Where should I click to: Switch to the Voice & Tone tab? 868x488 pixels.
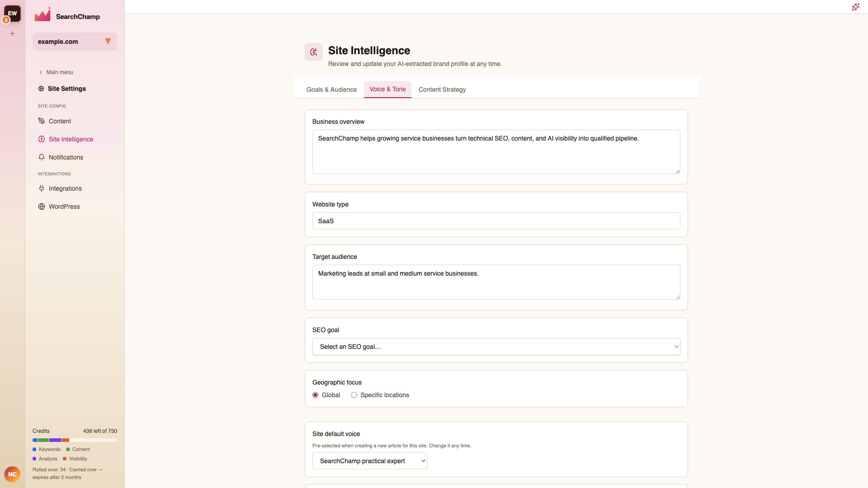point(388,89)
